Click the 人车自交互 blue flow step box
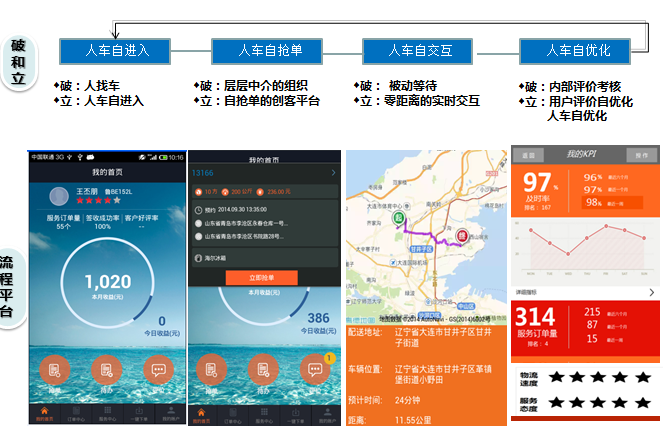This screenshot has width=663, height=430. pos(418,50)
